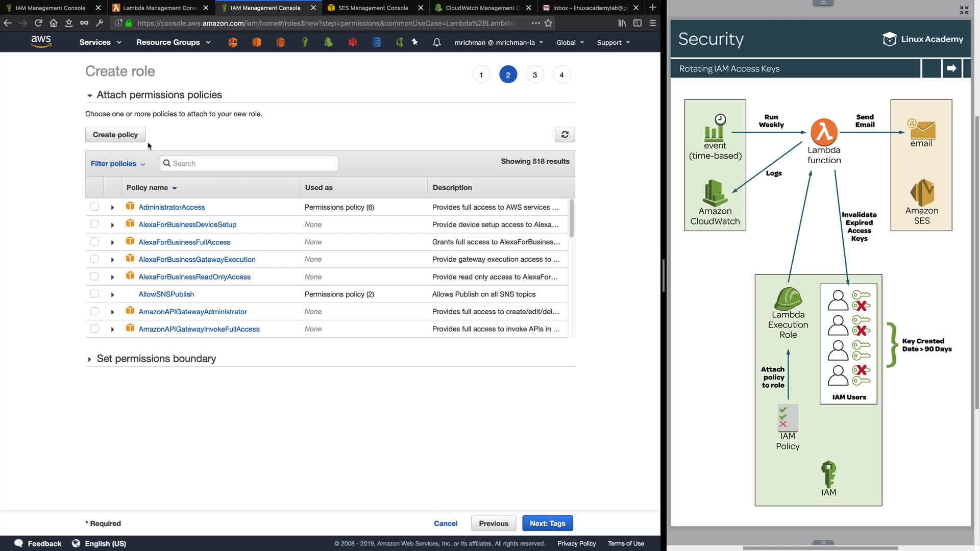Click the pin shortcut icon in navbar
Screen dimensions: 980x551
(x=415, y=42)
